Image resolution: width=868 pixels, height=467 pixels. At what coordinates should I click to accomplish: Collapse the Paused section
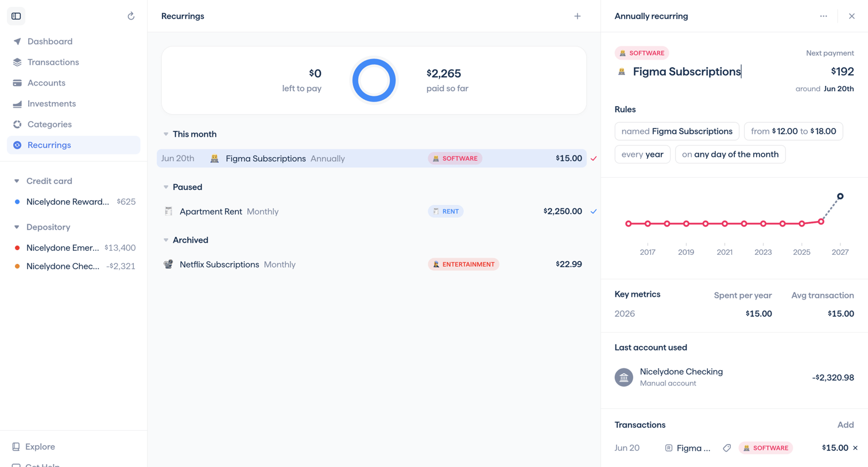pyautogui.click(x=166, y=187)
